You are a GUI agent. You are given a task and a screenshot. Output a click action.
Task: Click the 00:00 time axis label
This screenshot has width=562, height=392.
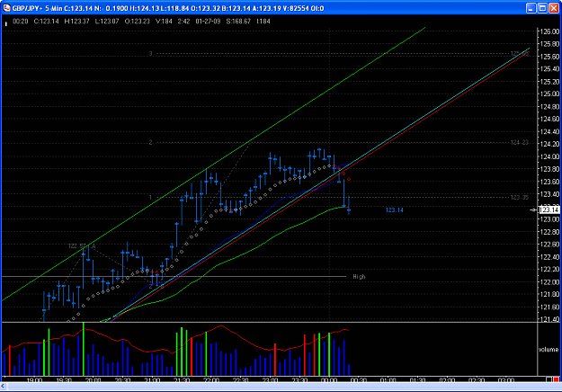(x=329, y=379)
